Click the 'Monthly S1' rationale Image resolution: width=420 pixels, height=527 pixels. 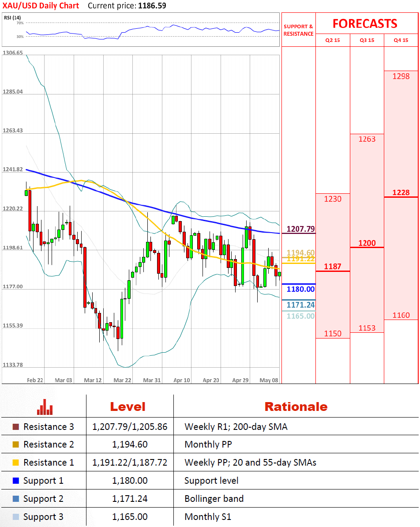(x=208, y=517)
